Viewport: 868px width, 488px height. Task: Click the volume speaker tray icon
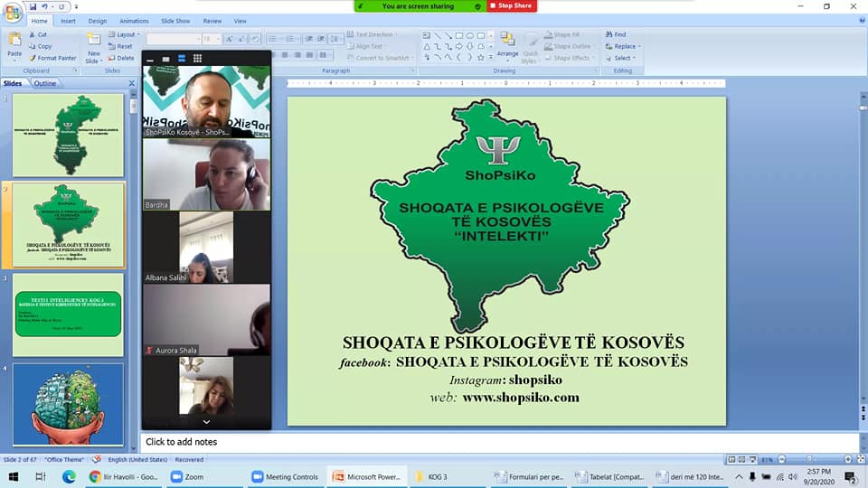[x=793, y=476]
